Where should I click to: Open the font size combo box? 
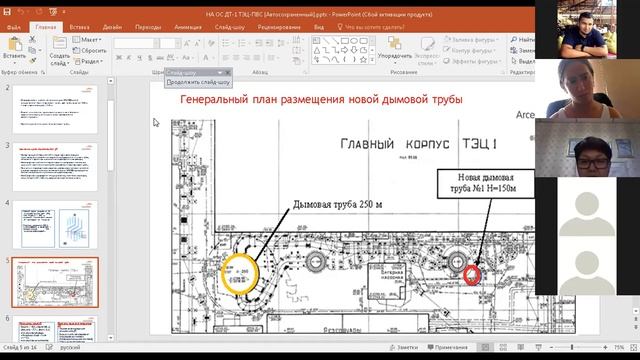[x=171, y=43]
